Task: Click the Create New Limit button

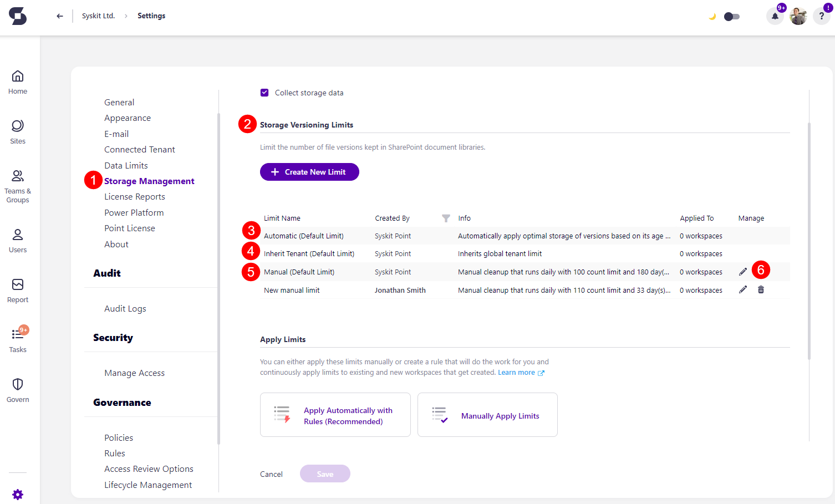Action: [x=309, y=172]
